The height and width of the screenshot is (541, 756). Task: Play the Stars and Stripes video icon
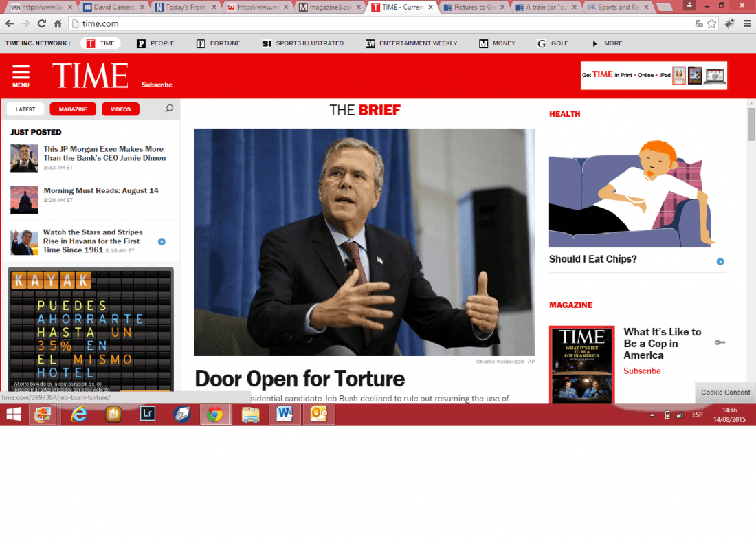click(x=162, y=241)
